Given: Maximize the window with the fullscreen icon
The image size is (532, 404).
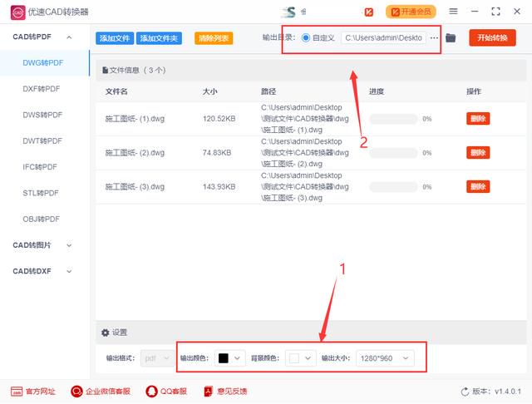Looking at the screenshot, I should coord(495,12).
